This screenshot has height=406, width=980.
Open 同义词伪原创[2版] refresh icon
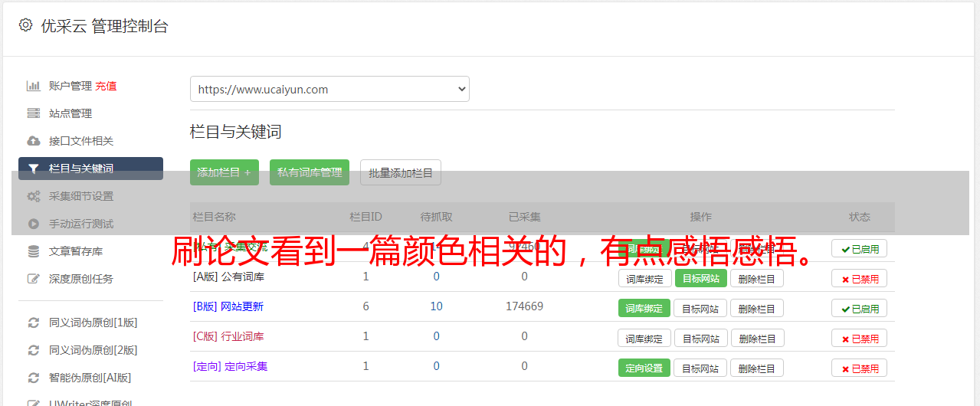click(x=34, y=350)
